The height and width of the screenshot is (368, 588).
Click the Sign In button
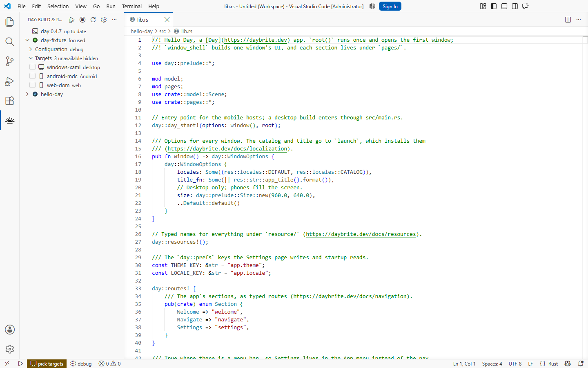coord(390,6)
